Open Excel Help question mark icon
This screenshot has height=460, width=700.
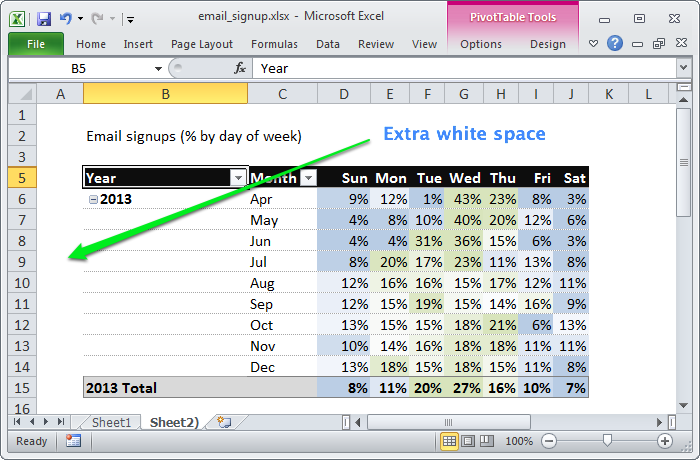(615, 44)
